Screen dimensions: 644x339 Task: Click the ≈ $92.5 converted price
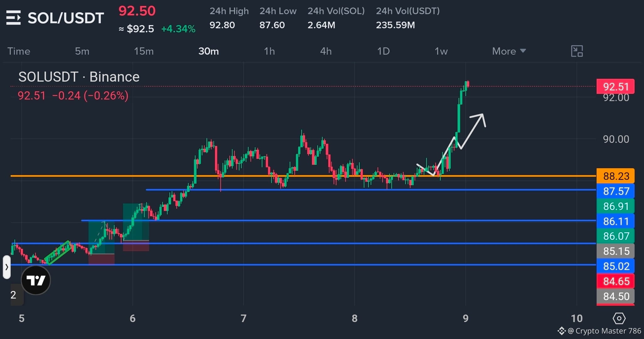[136, 29]
